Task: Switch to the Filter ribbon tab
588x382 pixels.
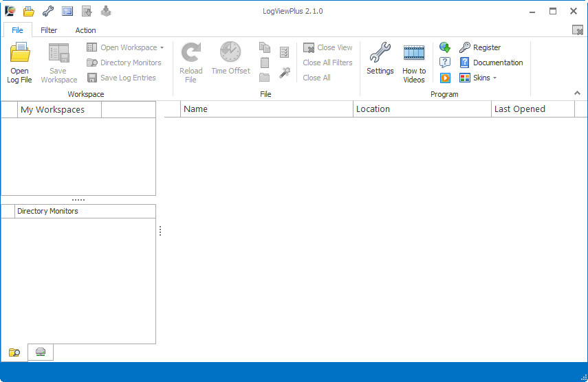Action: coord(49,30)
